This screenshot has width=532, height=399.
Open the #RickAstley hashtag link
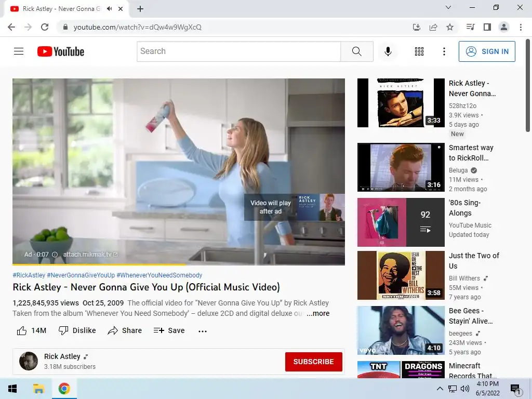click(x=29, y=275)
